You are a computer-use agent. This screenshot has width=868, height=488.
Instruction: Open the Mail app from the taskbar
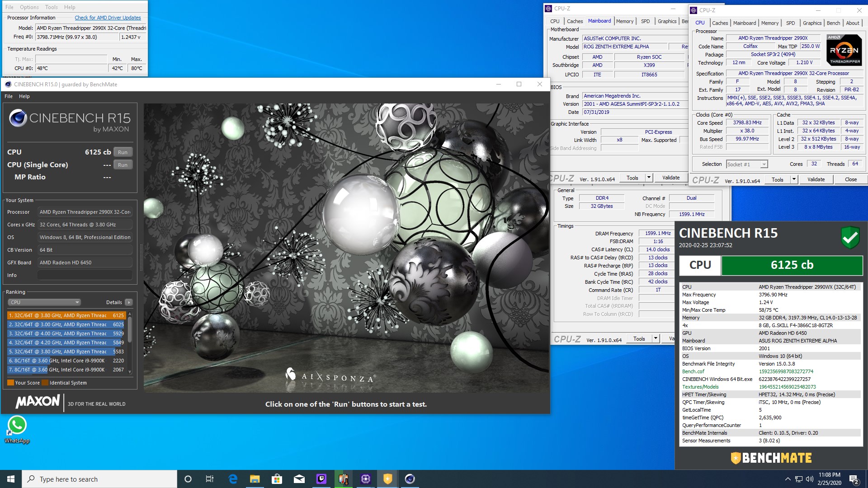point(299,479)
